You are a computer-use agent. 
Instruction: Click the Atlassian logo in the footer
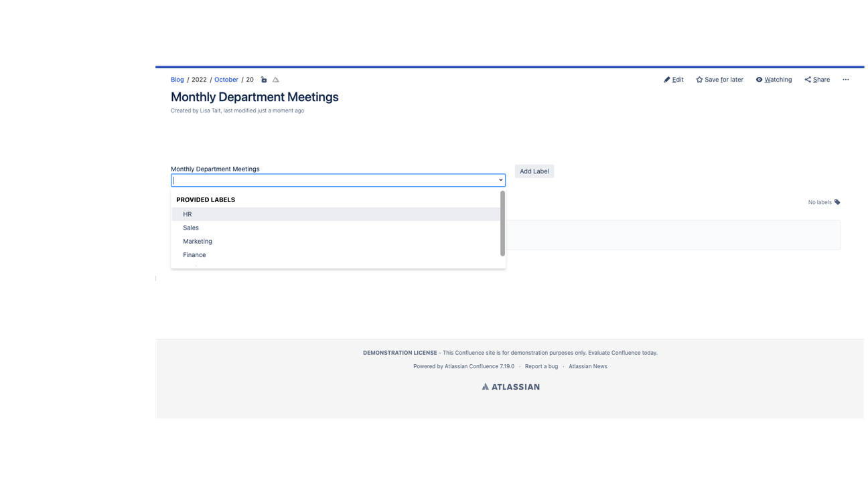point(510,386)
